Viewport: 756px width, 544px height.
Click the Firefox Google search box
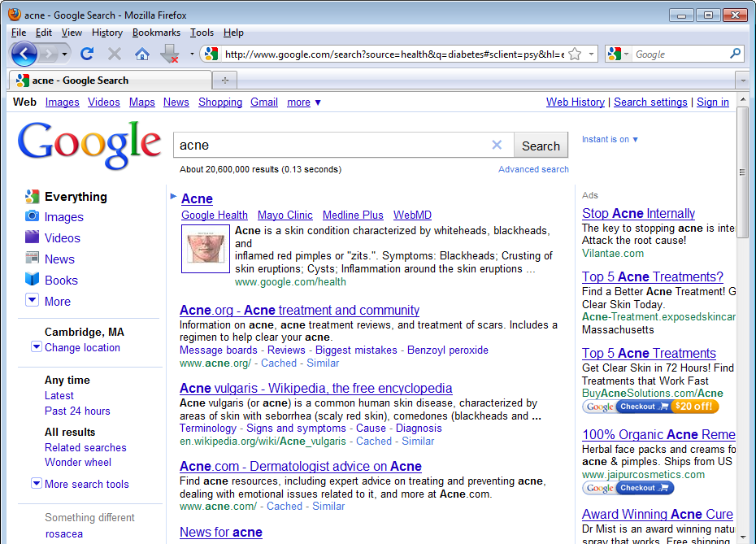pyautogui.click(x=680, y=54)
